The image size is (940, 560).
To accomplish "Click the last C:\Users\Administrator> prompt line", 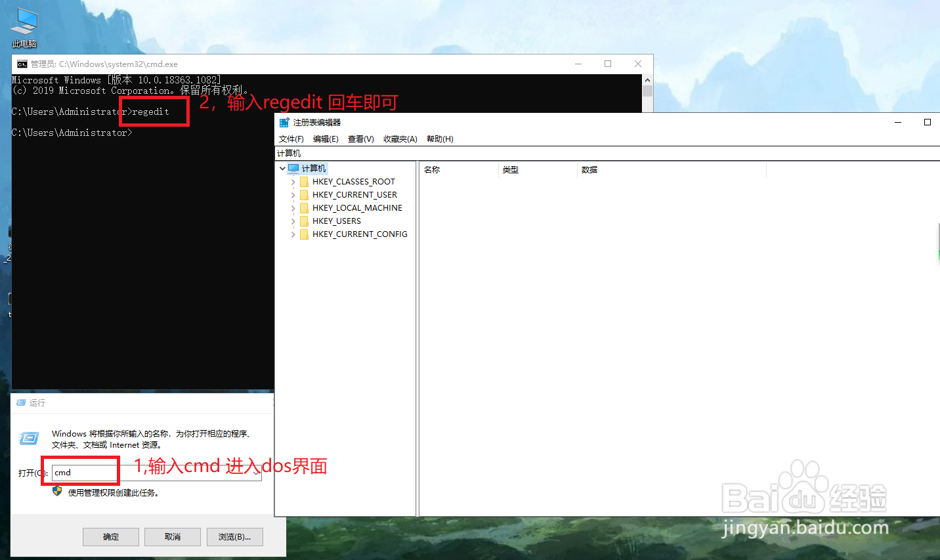I will pos(72,133).
